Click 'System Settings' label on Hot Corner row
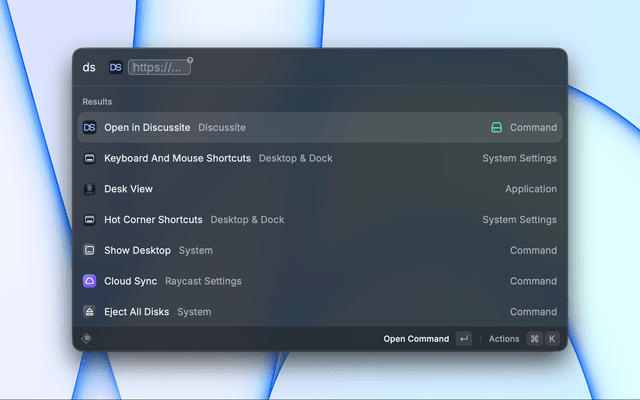Image resolution: width=640 pixels, height=400 pixels. pyautogui.click(x=519, y=220)
